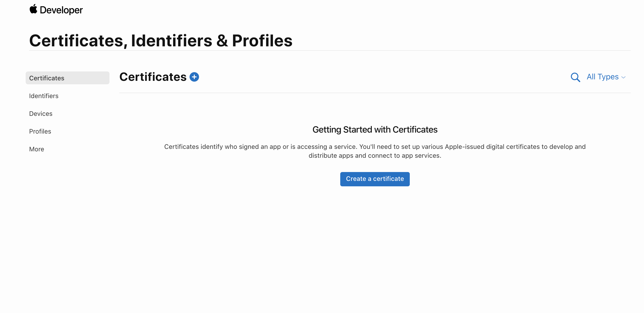Click the 'Certificates identify who signed' text line
The height and width of the screenshot is (313, 644).
(x=375, y=146)
